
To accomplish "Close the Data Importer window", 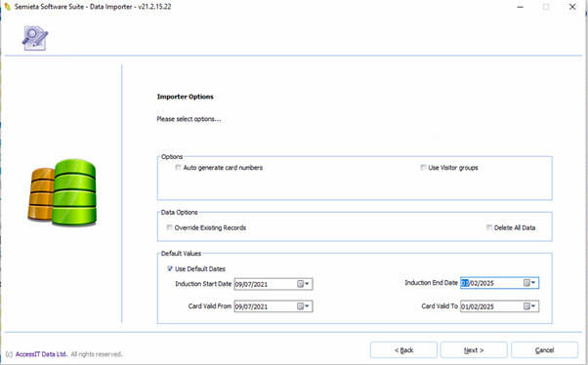I will pos(572,7).
